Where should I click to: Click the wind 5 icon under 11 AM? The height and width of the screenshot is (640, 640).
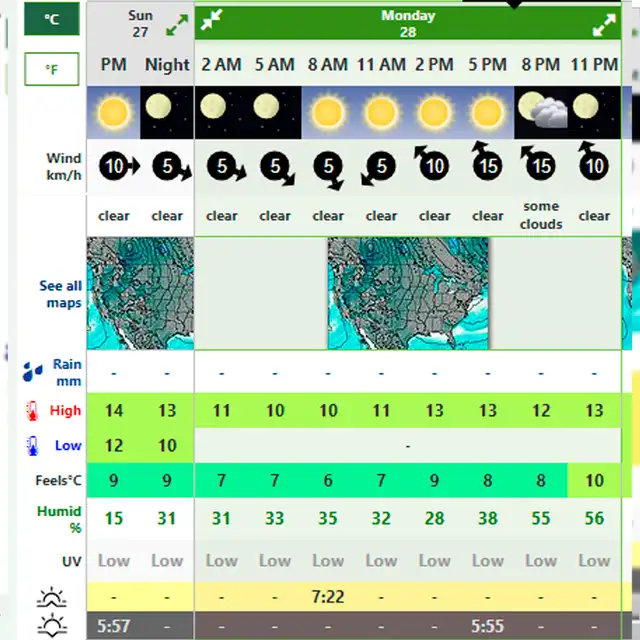378,168
